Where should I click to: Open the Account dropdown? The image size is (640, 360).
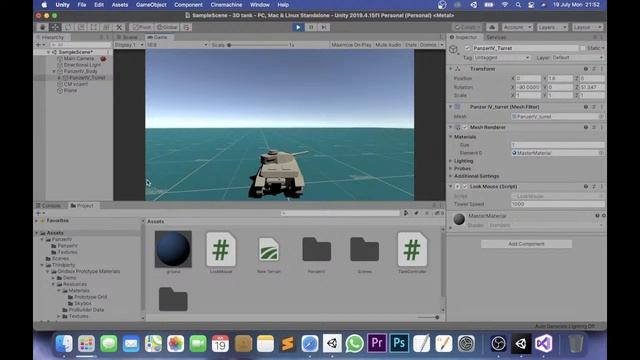click(517, 27)
